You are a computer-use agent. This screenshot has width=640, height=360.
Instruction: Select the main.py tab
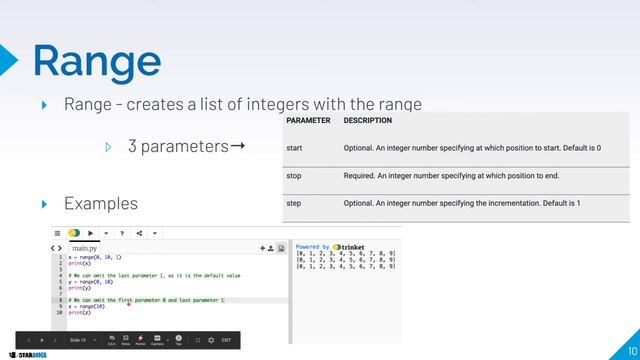[x=84, y=248]
